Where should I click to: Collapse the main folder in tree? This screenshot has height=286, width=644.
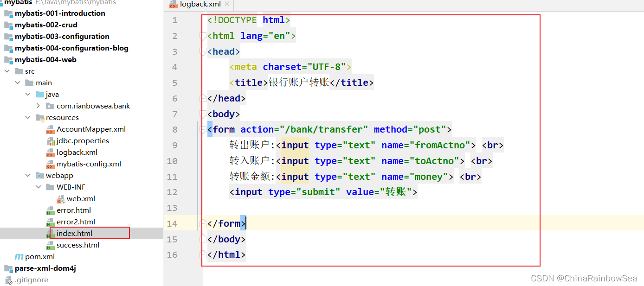[18, 83]
